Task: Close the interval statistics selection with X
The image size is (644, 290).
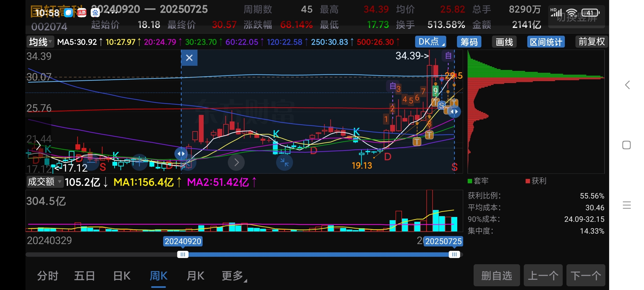Action: 189,58
